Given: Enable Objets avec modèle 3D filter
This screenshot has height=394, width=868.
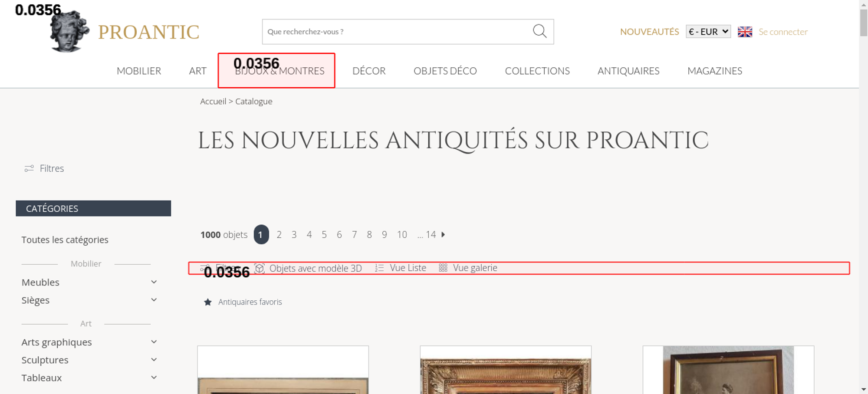Looking at the screenshot, I should pos(309,268).
